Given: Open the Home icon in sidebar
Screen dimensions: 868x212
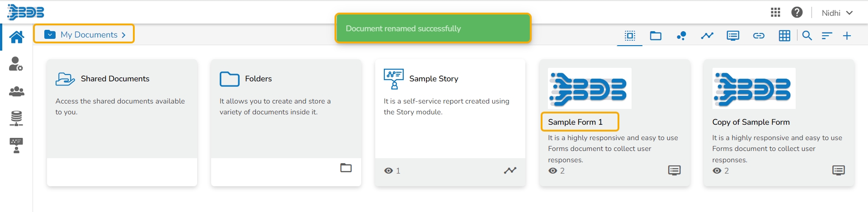Looking at the screenshot, I should [x=17, y=37].
